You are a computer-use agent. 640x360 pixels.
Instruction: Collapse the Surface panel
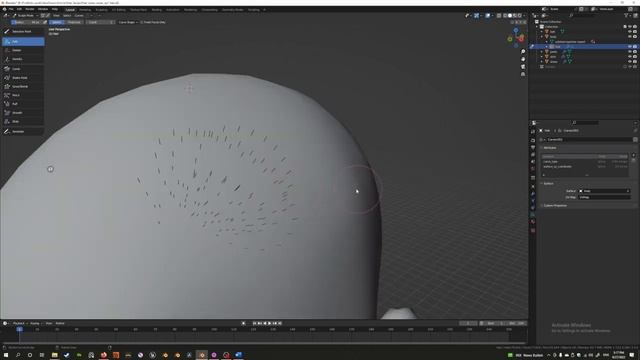548,183
